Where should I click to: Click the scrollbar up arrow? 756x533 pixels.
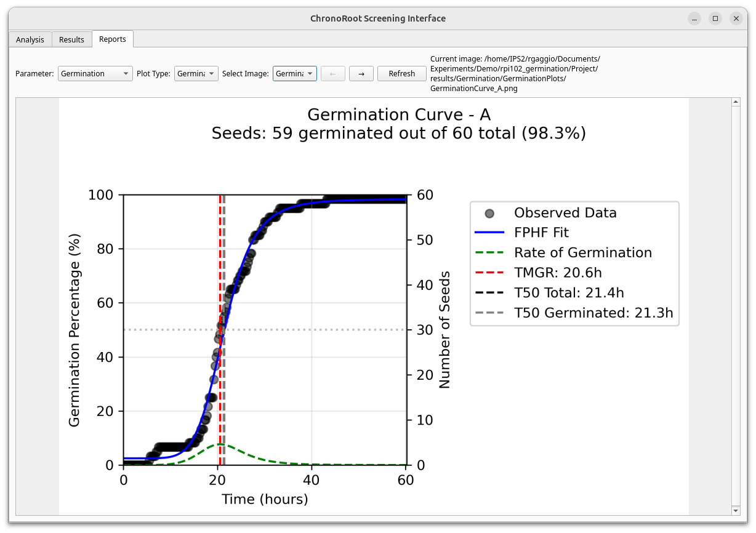[x=735, y=100]
